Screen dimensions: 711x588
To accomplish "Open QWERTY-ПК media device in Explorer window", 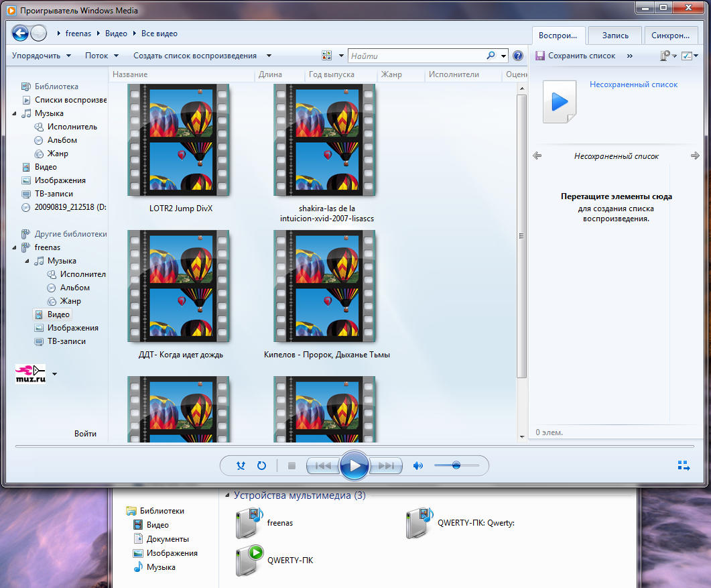I will pos(274,561).
